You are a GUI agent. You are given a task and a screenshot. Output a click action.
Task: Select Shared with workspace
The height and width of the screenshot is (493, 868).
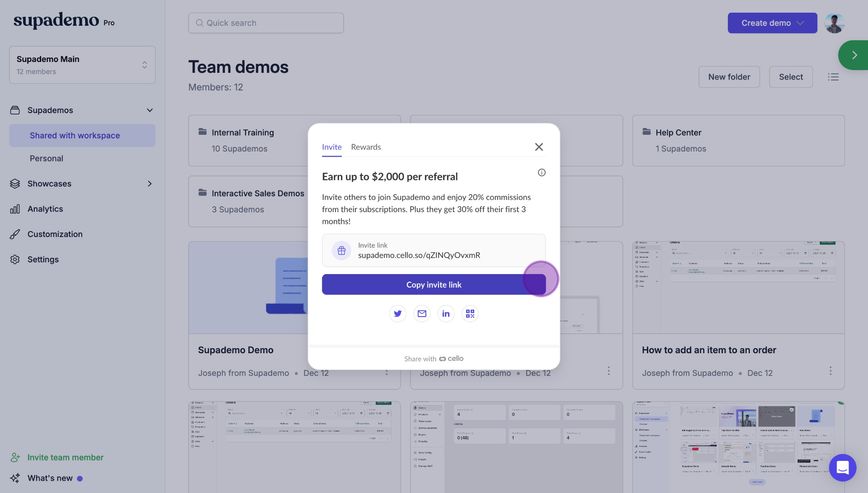click(82, 135)
